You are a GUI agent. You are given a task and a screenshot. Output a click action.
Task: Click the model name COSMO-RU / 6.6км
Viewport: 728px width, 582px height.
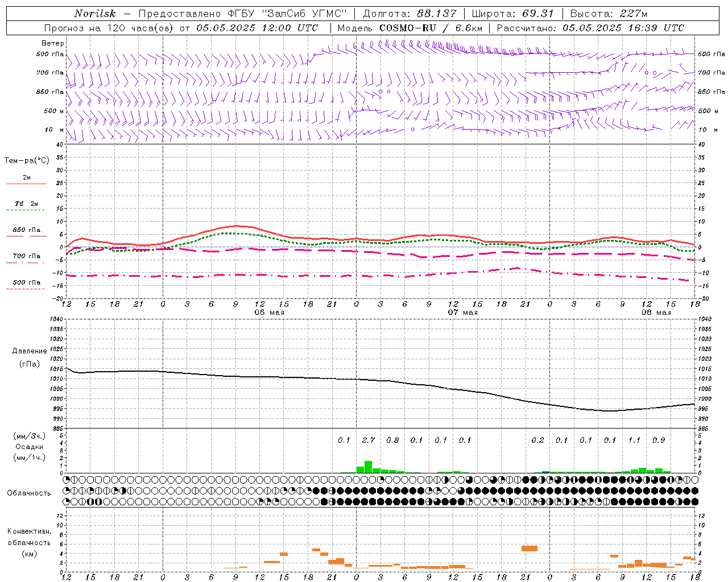pos(431,28)
